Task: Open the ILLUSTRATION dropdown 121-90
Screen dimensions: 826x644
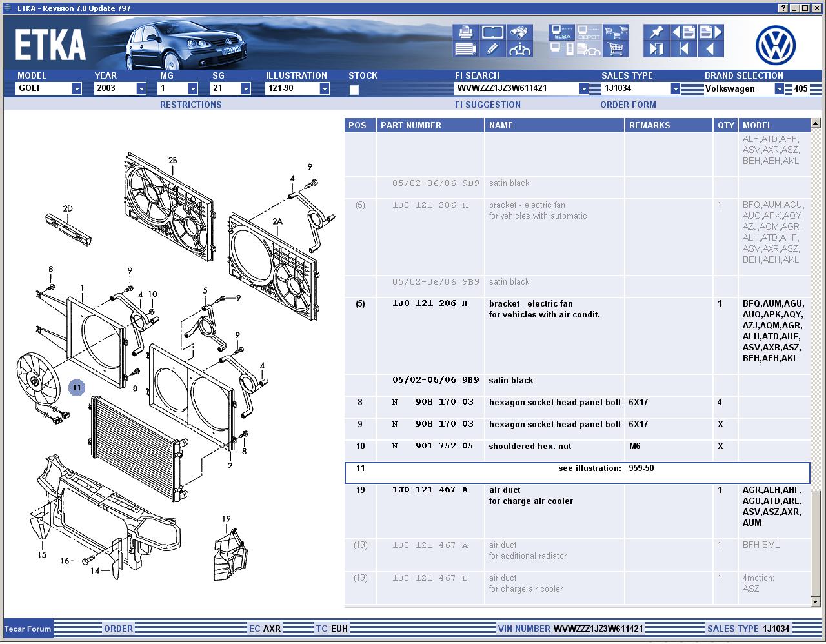Action: [325, 89]
